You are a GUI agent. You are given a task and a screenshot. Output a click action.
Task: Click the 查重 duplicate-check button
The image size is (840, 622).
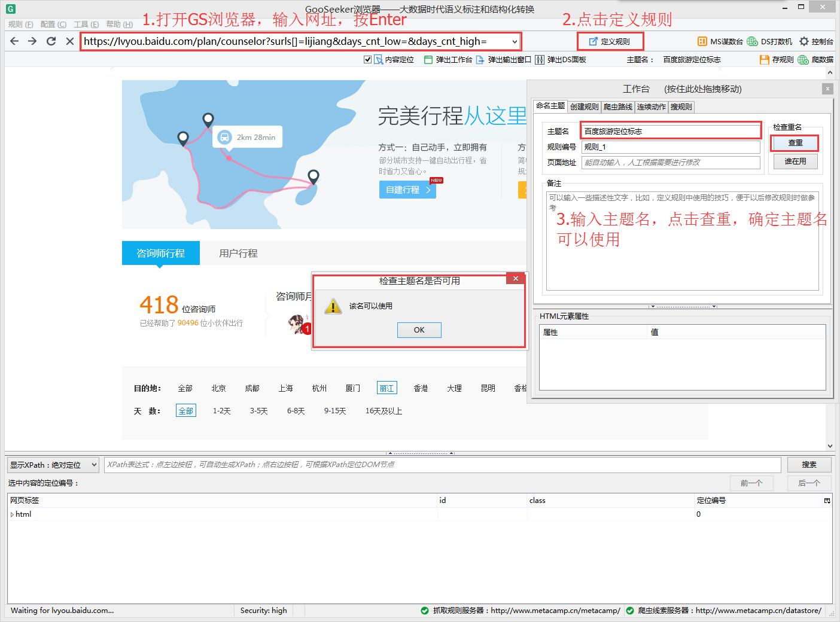tap(795, 143)
